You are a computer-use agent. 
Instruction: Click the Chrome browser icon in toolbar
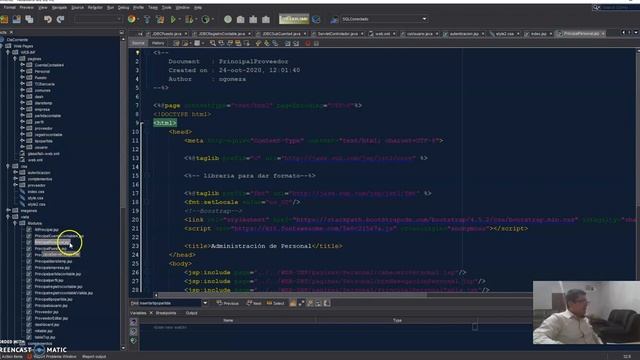point(131,19)
